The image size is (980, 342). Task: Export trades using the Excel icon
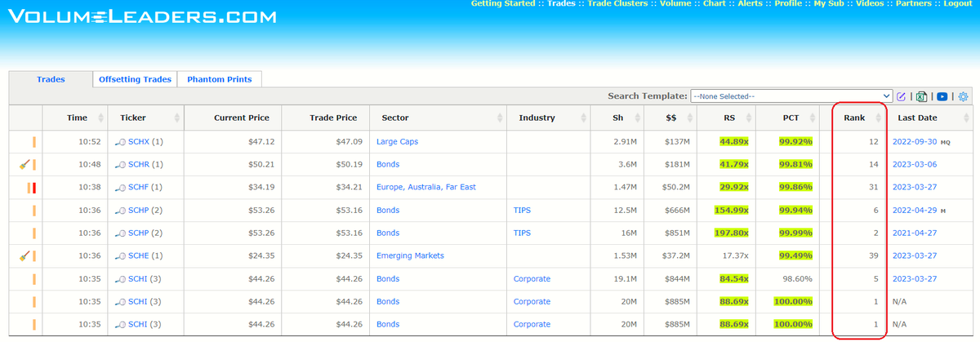(x=921, y=96)
